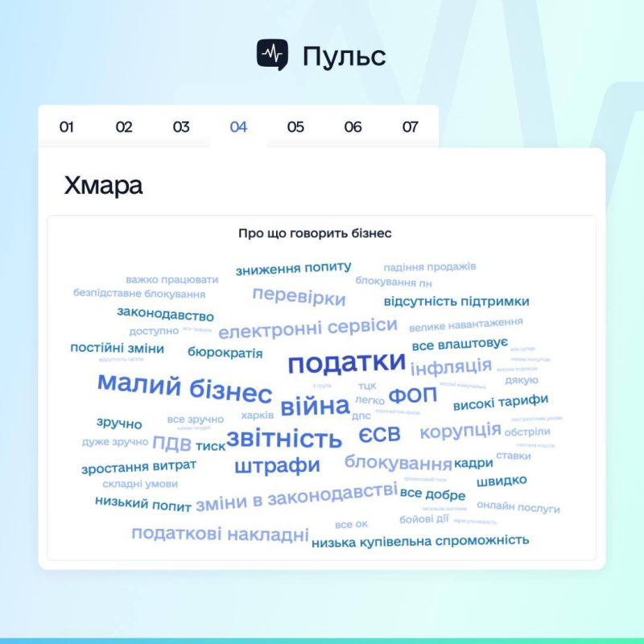Image resolution: width=644 pixels, height=644 pixels.
Task: Click the active 04 tab
Action: pos(238,127)
